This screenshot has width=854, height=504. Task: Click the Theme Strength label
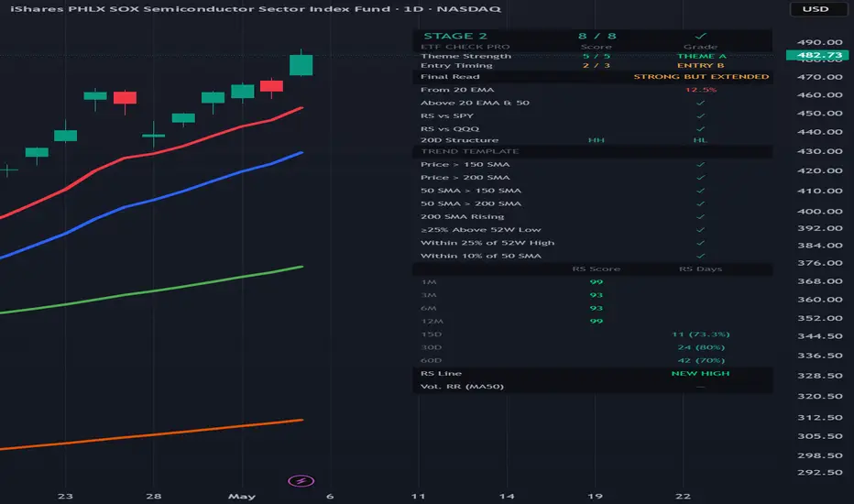point(465,56)
